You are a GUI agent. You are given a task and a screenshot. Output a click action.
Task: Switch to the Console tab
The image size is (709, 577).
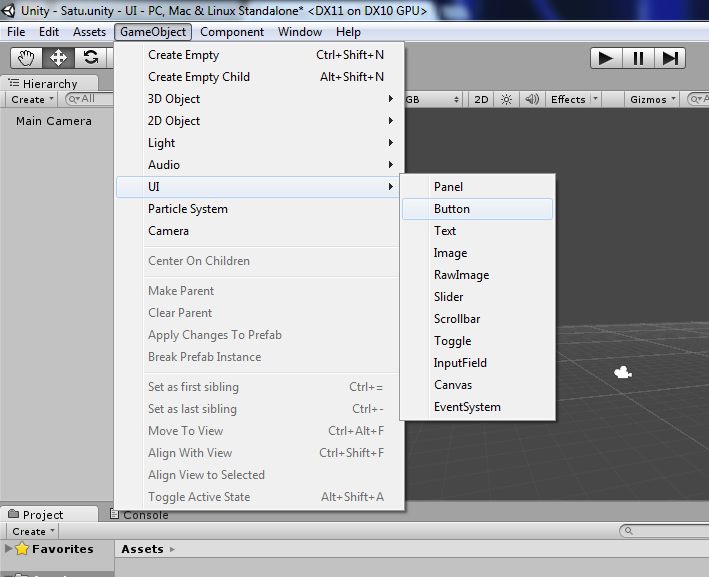coord(140,515)
